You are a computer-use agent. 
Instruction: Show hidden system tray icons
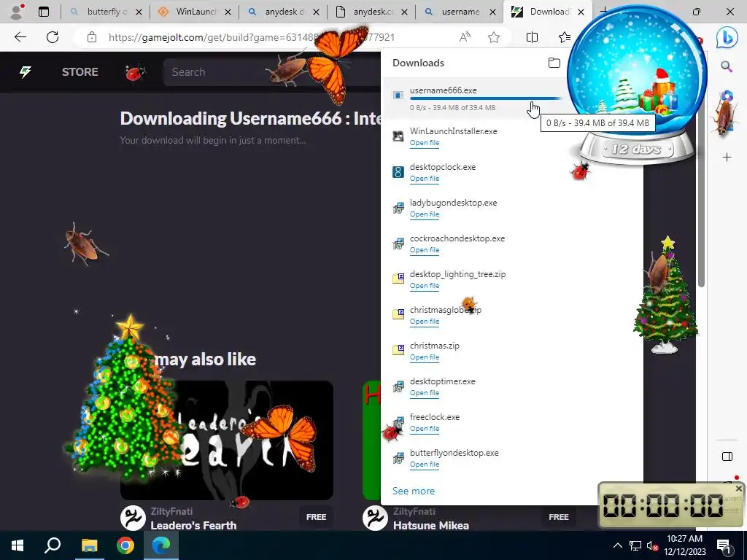point(617,545)
